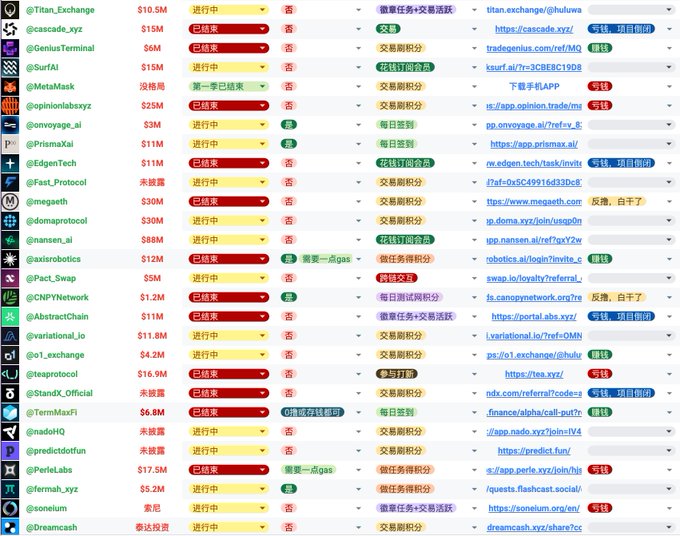The width and height of the screenshot is (680, 536).
Task: Click the 否 chip in nansen_ai row
Action: pos(289,240)
